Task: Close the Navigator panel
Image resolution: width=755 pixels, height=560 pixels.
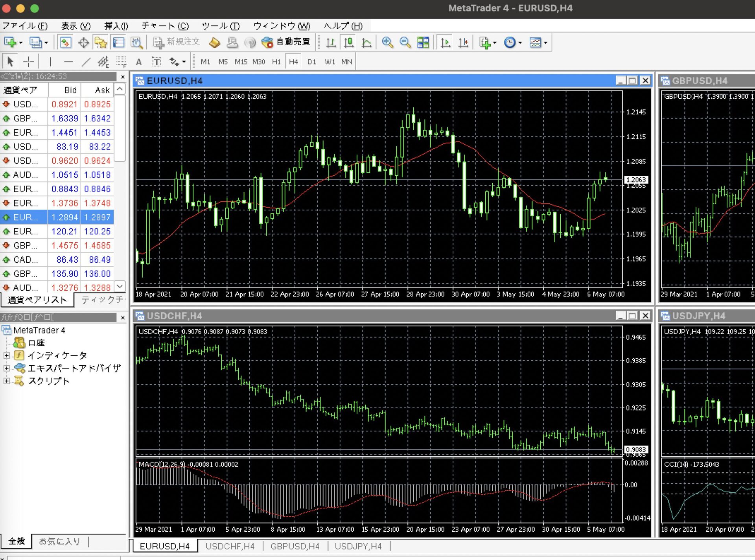Action: (123, 317)
